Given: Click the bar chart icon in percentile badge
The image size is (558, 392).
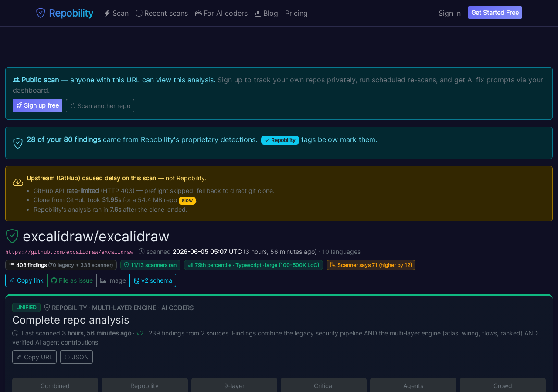Looking at the screenshot, I should [x=191, y=265].
